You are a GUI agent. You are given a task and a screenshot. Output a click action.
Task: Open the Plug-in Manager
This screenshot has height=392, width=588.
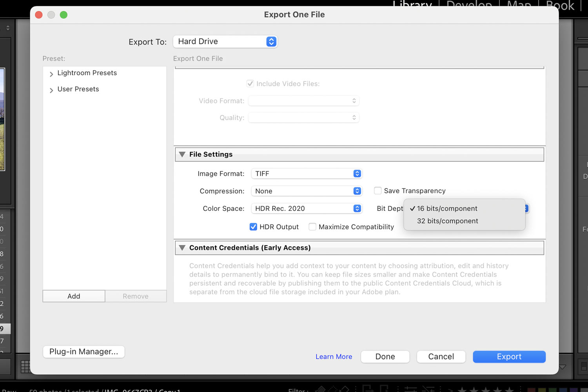(83, 352)
